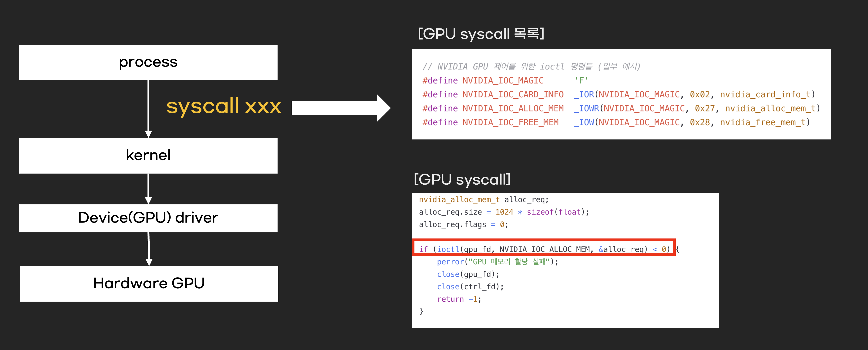The image size is (868, 350).
Task: Click the perror GPU 메모리 할당 실패 line
Action: 497,262
